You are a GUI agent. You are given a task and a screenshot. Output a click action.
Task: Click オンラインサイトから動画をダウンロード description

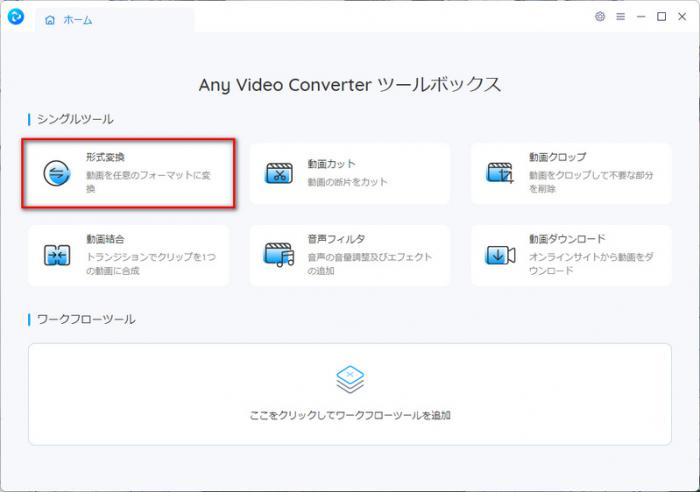pos(591,264)
